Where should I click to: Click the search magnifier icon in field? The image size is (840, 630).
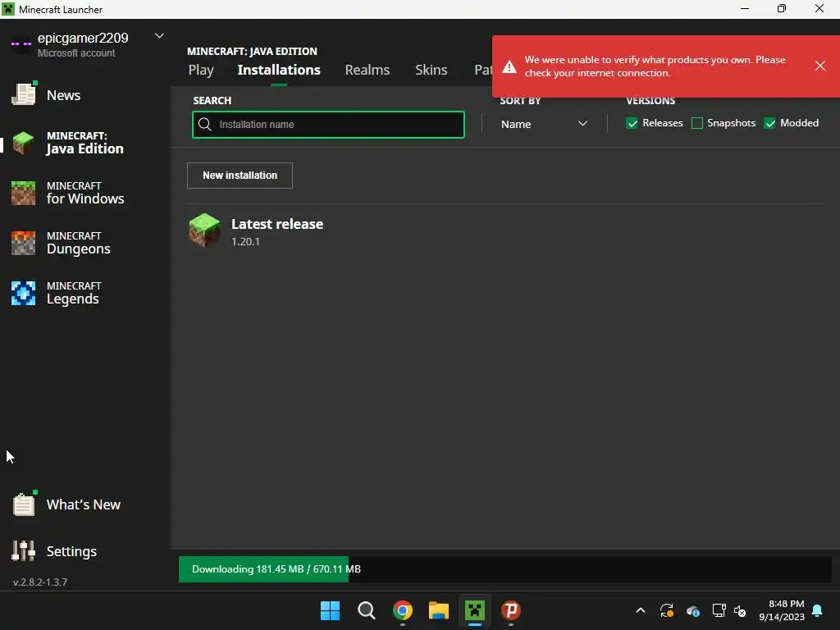(x=204, y=125)
